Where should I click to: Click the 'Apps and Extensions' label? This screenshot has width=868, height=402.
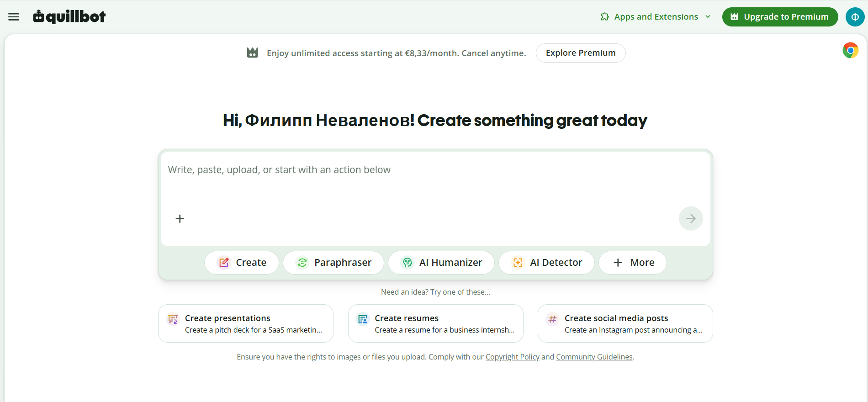click(656, 17)
